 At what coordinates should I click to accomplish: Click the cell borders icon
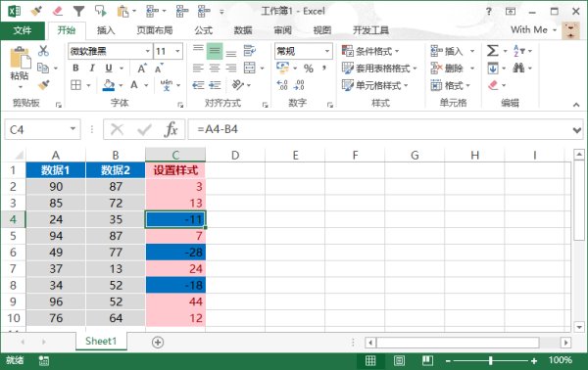pos(75,85)
